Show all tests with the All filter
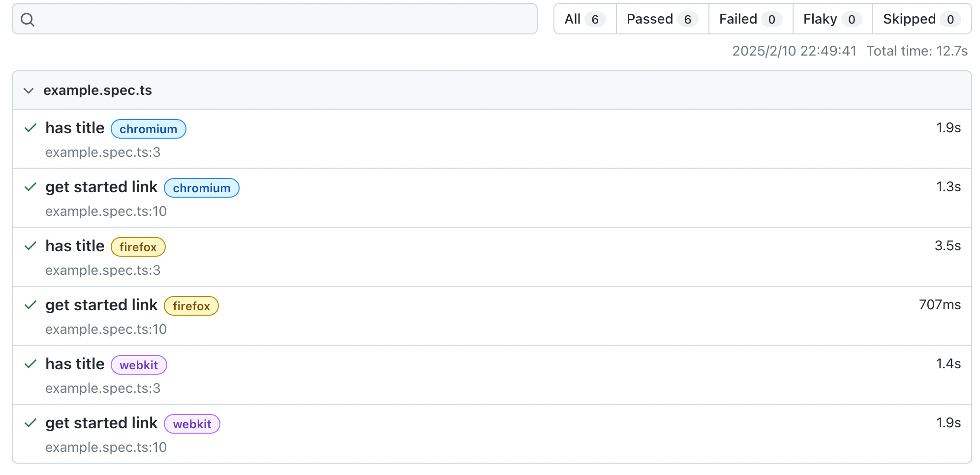This screenshot has width=980, height=475. 584,19
